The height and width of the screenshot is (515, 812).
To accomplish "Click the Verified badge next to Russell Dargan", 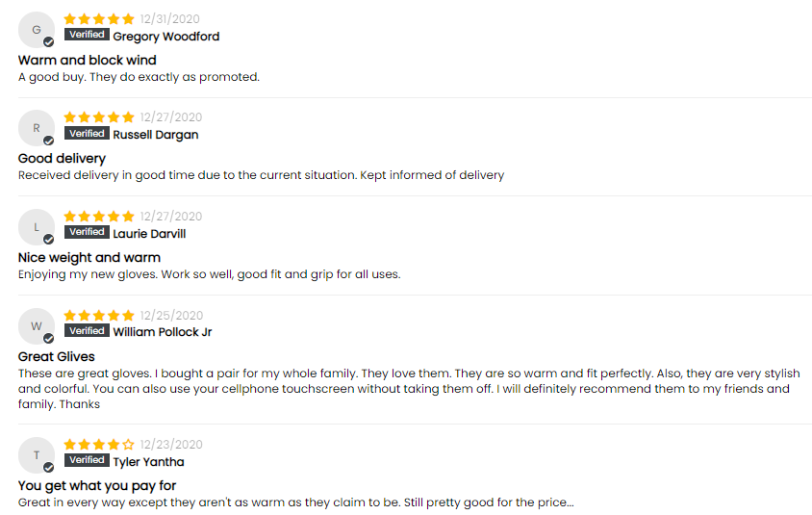I will click(87, 133).
